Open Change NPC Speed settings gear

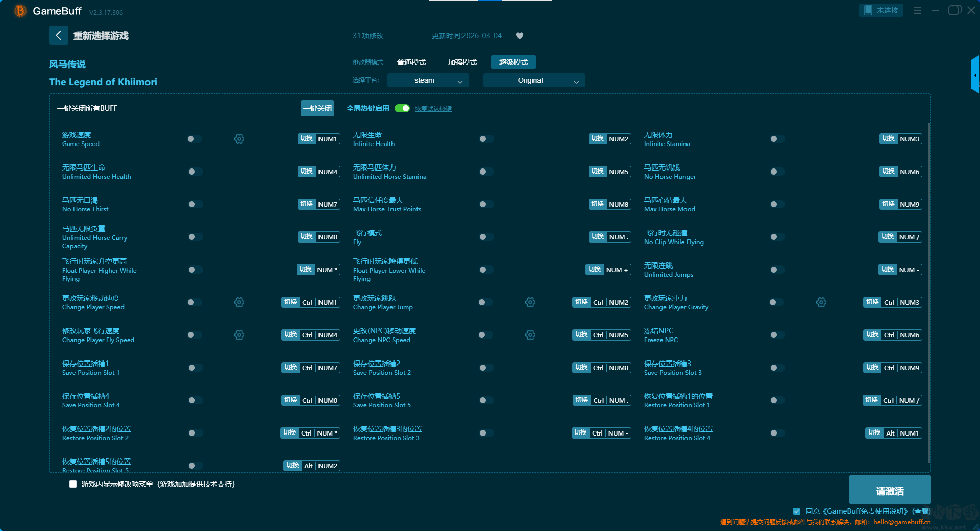(x=530, y=335)
